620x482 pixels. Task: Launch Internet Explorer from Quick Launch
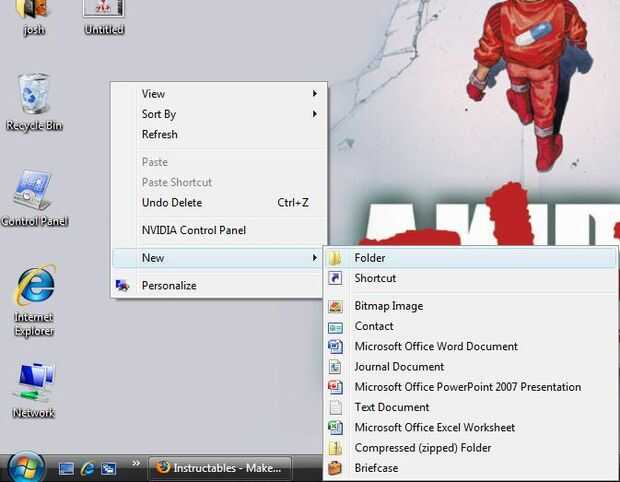[x=87, y=469]
